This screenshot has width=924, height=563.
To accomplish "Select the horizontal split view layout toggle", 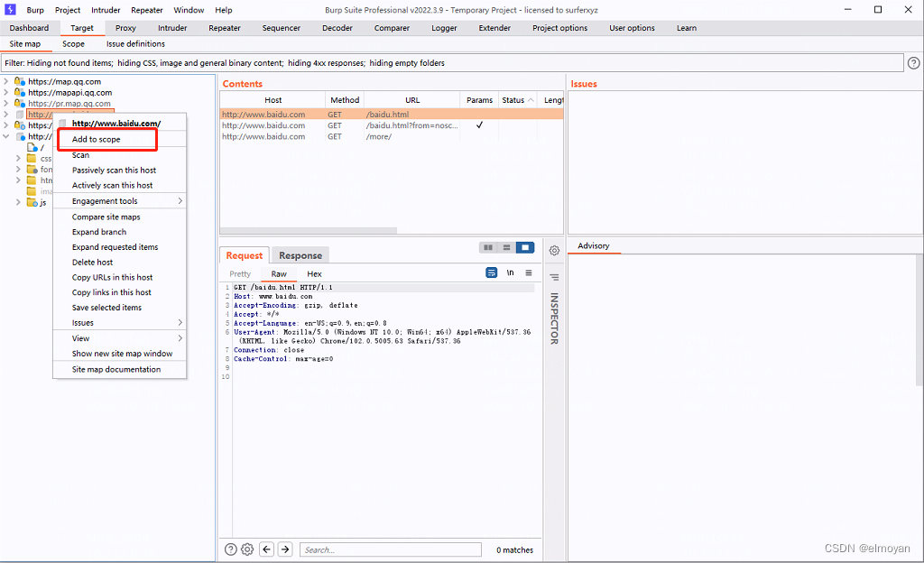I will pyautogui.click(x=506, y=247).
